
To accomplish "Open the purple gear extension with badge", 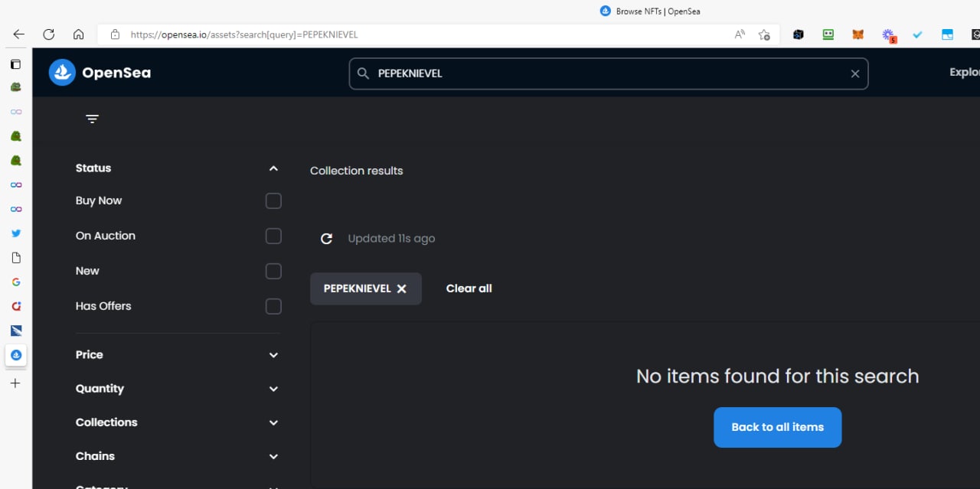I will point(888,35).
